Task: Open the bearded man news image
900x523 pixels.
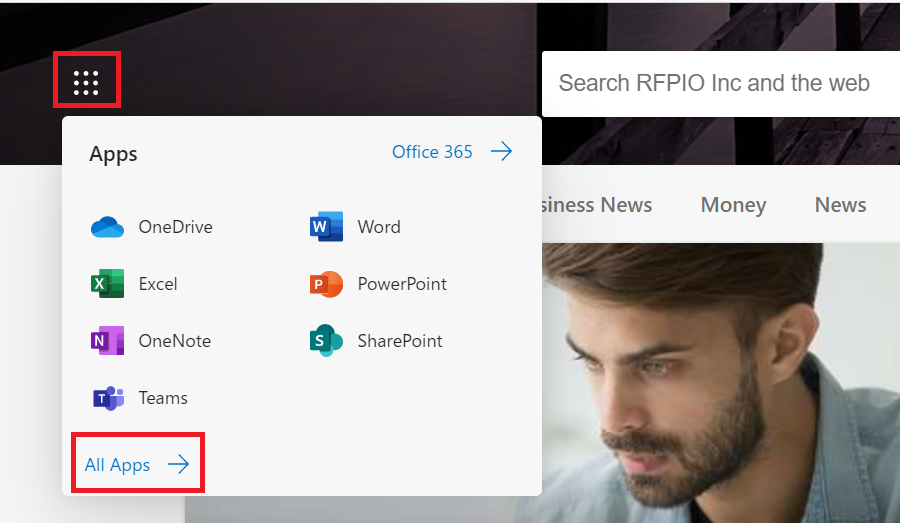Action: tap(721, 383)
